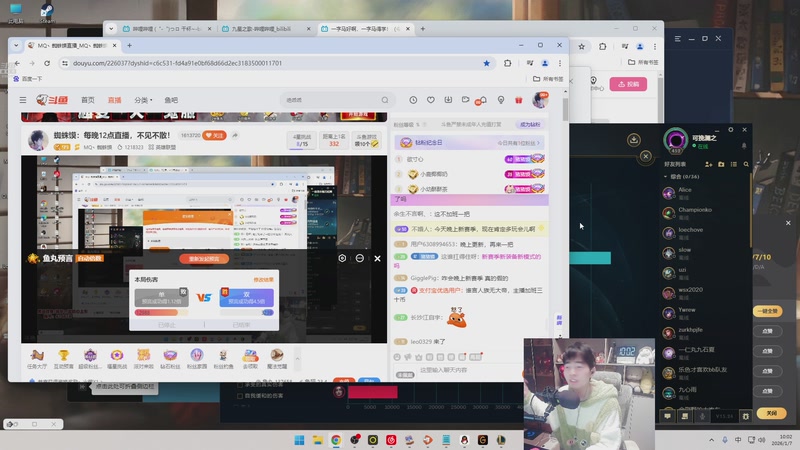The image size is (800, 450).
Task: Select the blue 双 prediction option
Action: click(x=246, y=297)
